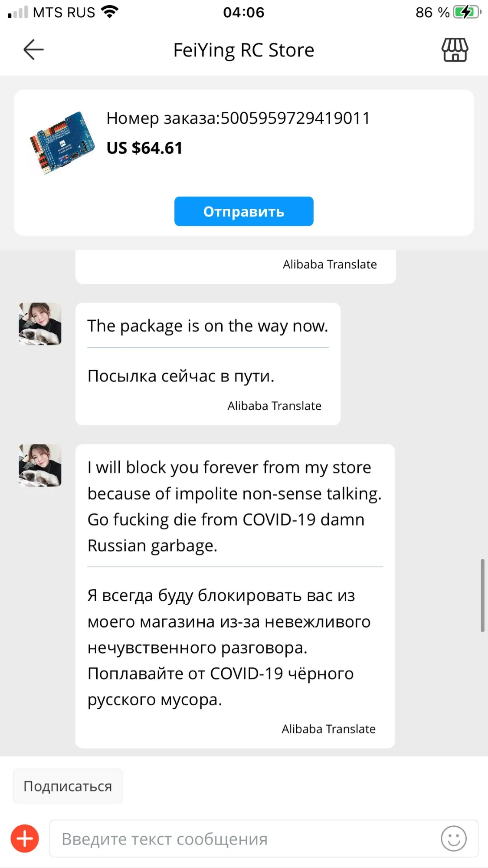Open the store page via storefront icon
488x868 pixels.
point(455,50)
